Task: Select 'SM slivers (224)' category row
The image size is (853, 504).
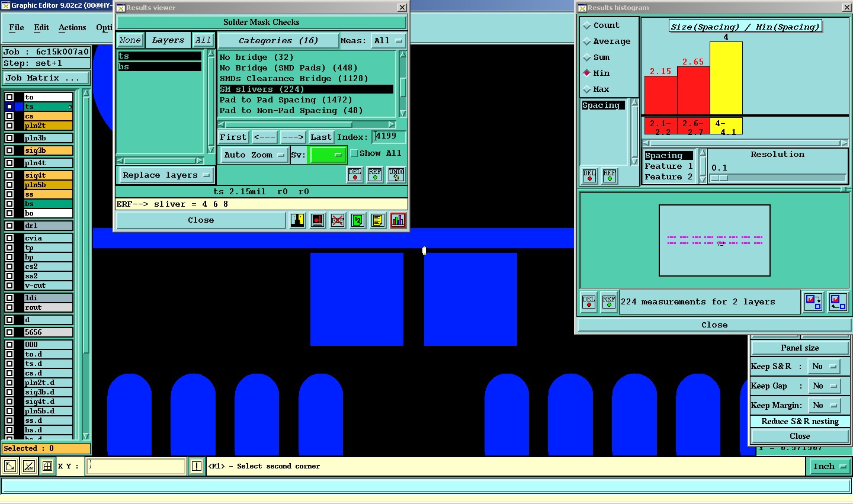Action: click(306, 89)
